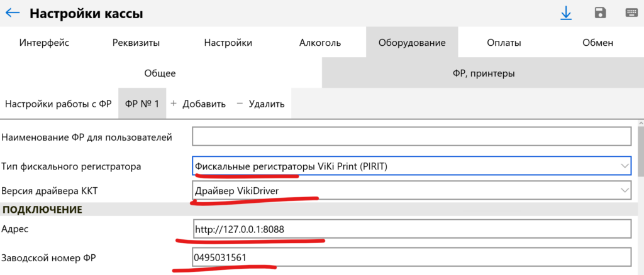
Task: Switch to the Оплаты tab
Action: [504, 43]
